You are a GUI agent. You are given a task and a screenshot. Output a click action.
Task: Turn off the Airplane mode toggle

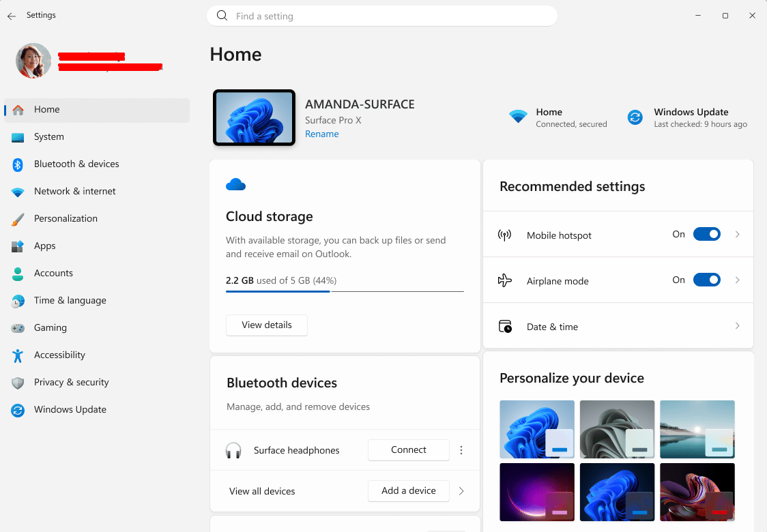tap(707, 280)
